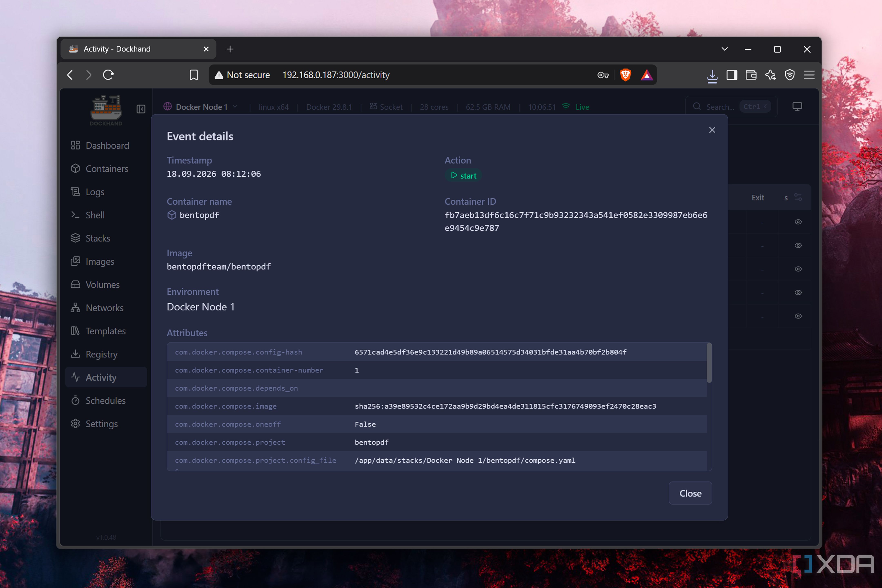Click the bentopdf container name
Image resolution: width=882 pixels, height=588 pixels.
[199, 215]
